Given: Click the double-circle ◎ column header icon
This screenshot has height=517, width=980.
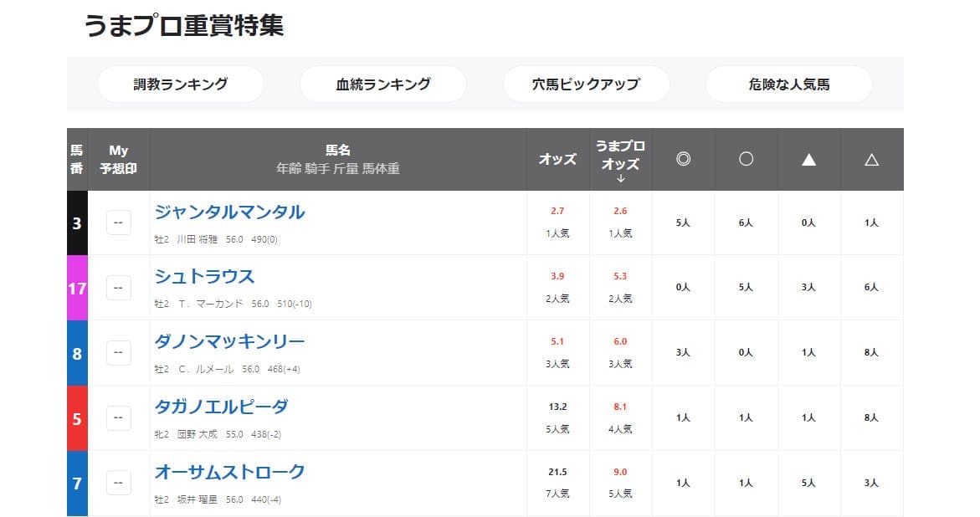Looking at the screenshot, I should coord(683,159).
